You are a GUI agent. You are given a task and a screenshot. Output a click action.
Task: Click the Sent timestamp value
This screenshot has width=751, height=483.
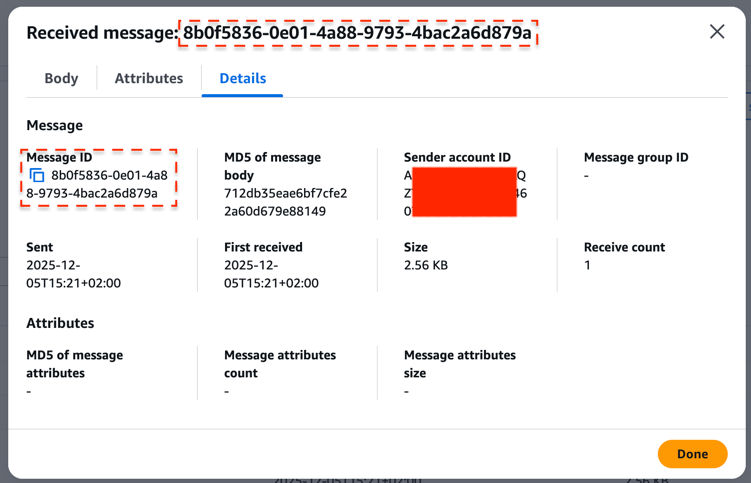(73, 274)
